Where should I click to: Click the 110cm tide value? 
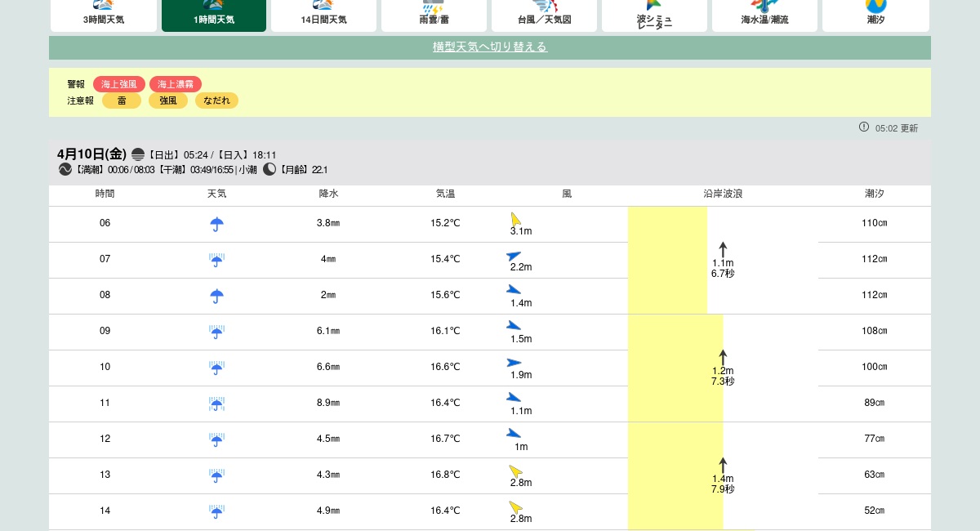tap(875, 223)
